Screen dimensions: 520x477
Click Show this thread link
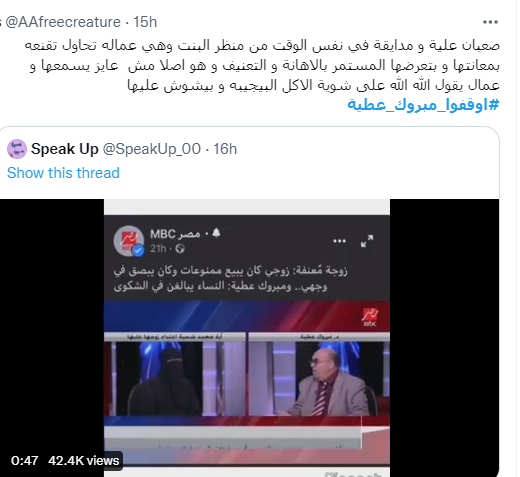63,173
